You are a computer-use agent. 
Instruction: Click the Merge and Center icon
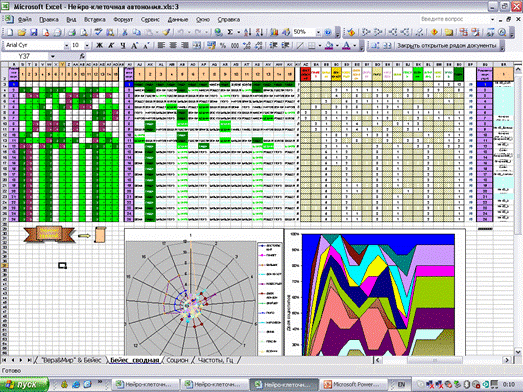click(x=197, y=46)
